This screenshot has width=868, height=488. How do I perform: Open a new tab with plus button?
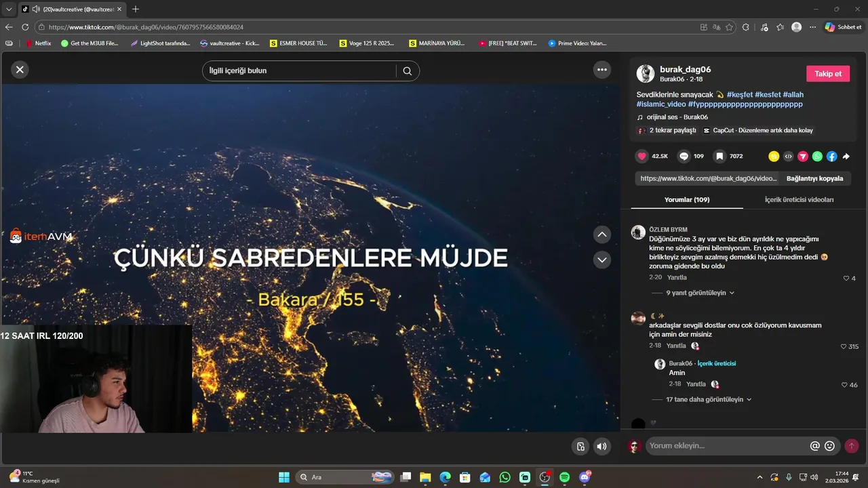(x=136, y=9)
